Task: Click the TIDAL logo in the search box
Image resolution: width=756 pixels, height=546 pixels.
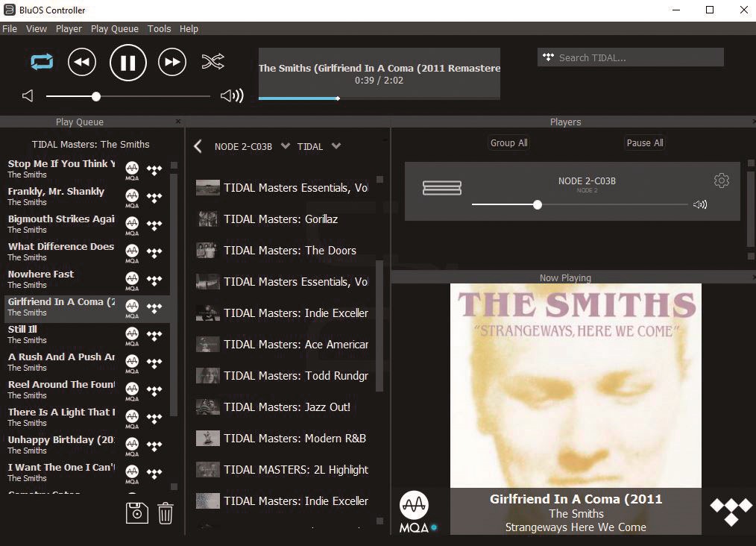Action: 548,57
